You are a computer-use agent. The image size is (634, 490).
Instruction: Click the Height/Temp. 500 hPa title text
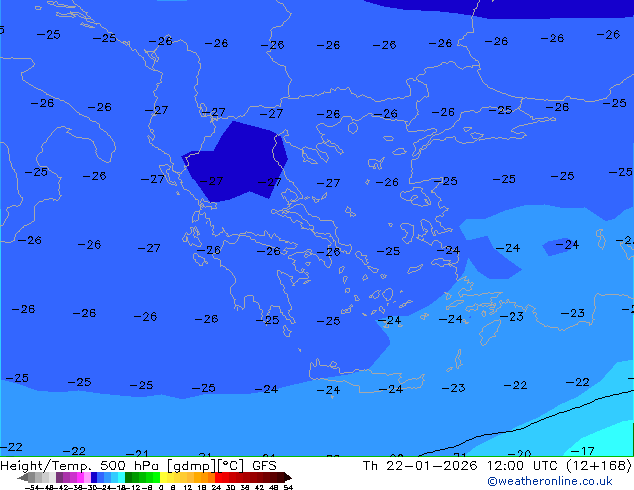[80, 466]
